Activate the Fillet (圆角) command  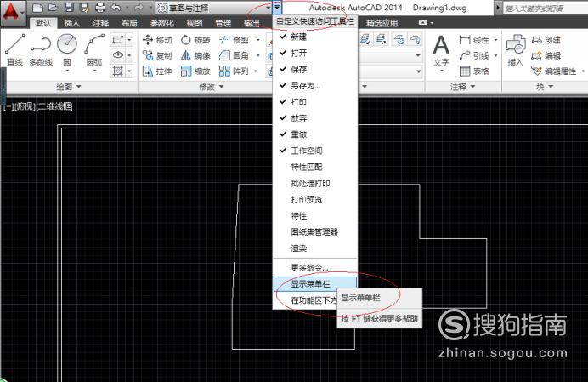click(234, 55)
